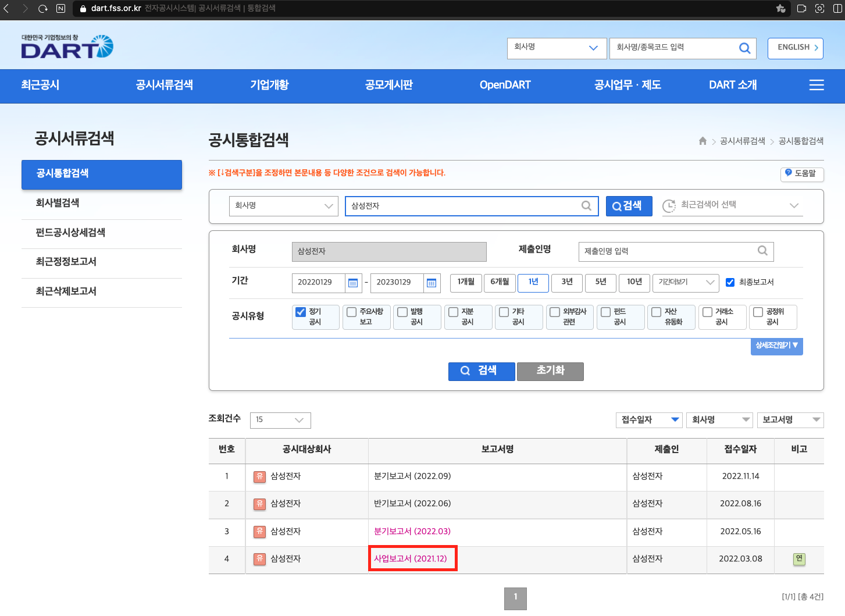
Task: Click ENGLISH language button
Action: click(796, 48)
